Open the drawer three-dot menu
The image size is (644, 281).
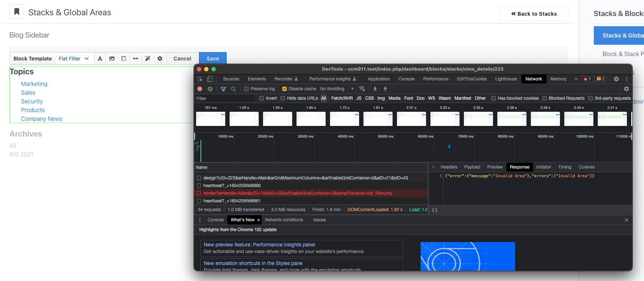click(200, 220)
